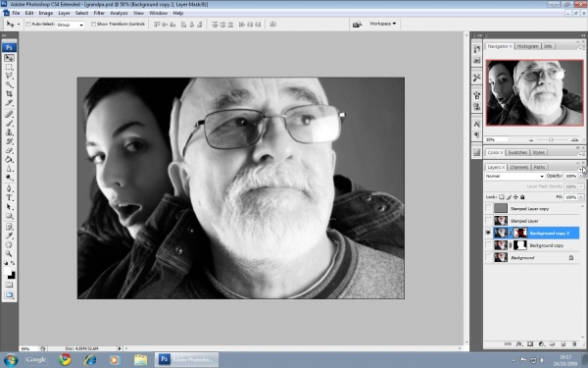Toggle Auto-Select checkbox
This screenshot has height=368, width=588.
28,24
